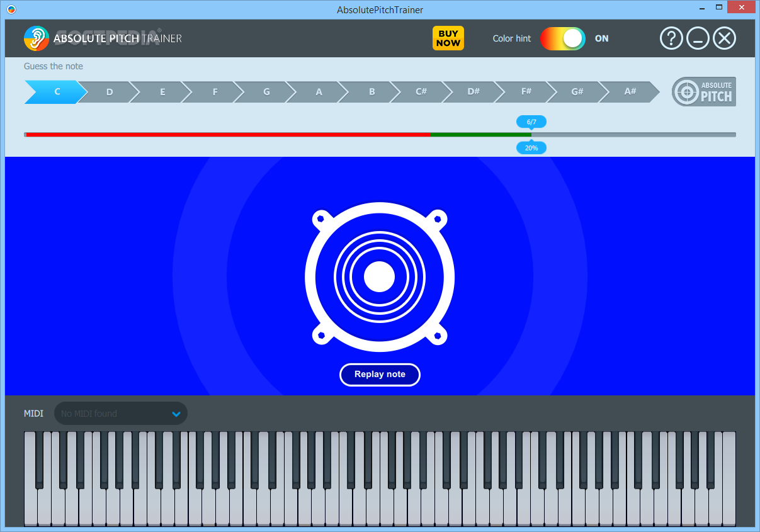760x532 pixels.
Task: Click the Guess the note label
Action: tap(54, 66)
